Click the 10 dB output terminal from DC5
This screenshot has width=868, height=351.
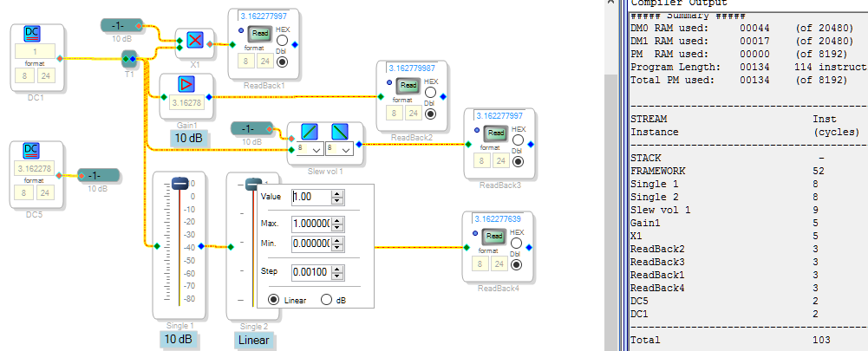tap(98, 175)
